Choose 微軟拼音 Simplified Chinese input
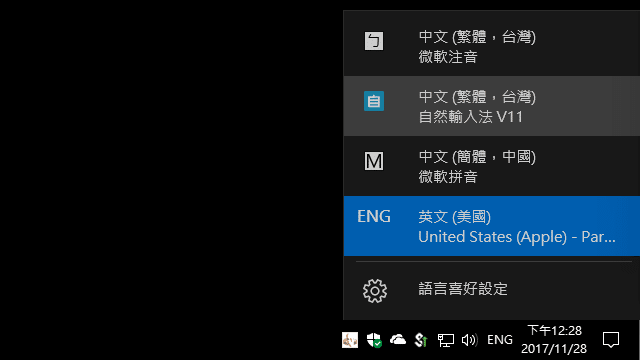The height and width of the screenshot is (360, 640). [491, 166]
